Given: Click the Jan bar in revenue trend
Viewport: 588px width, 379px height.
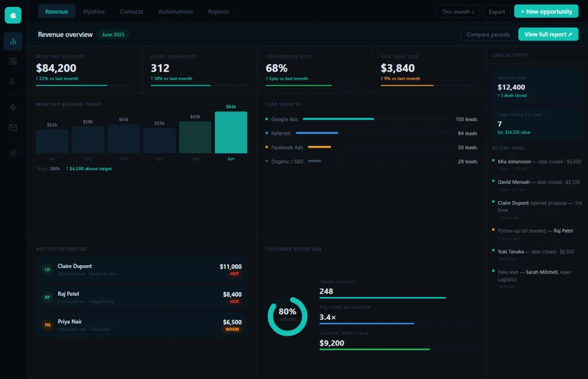Looking at the screenshot, I should coord(52,142).
